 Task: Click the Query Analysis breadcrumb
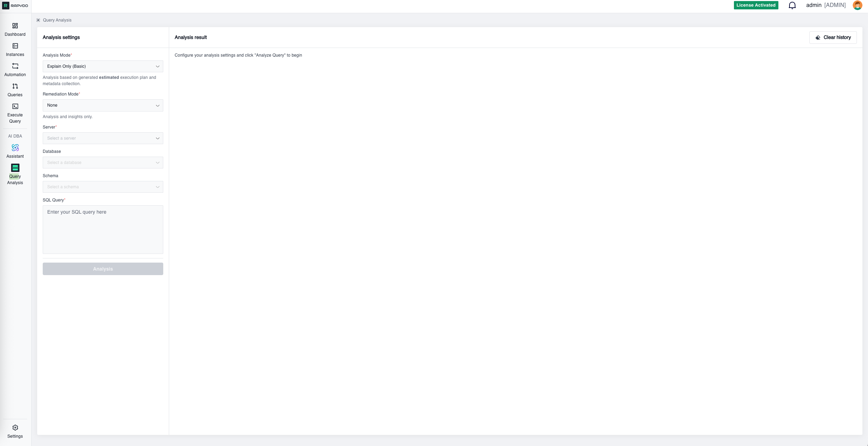57,20
